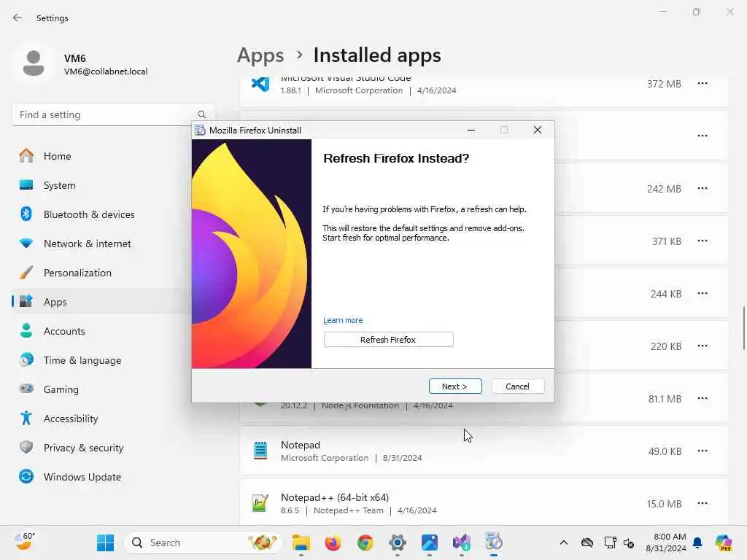Viewport: 747px width, 560px height.
Task: Open Accessibility settings
Action: [x=102, y=419]
